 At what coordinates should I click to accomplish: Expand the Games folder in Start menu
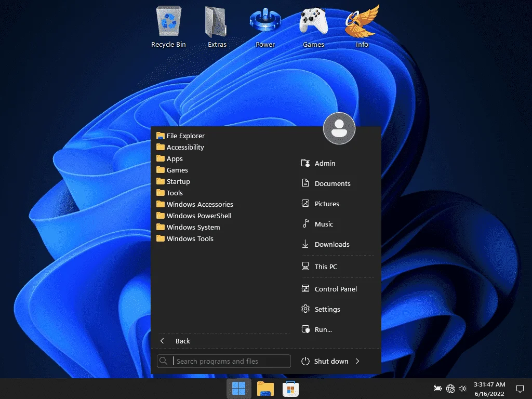[172, 170]
